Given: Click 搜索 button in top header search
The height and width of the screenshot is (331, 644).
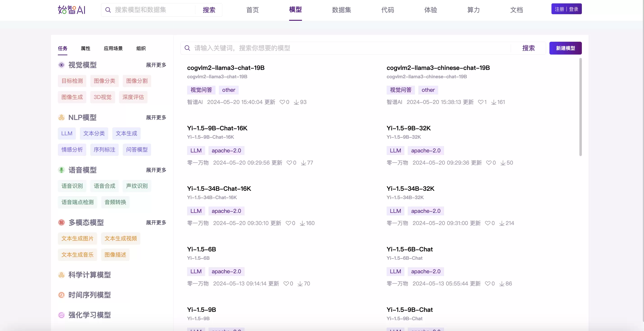Looking at the screenshot, I should (x=209, y=10).
